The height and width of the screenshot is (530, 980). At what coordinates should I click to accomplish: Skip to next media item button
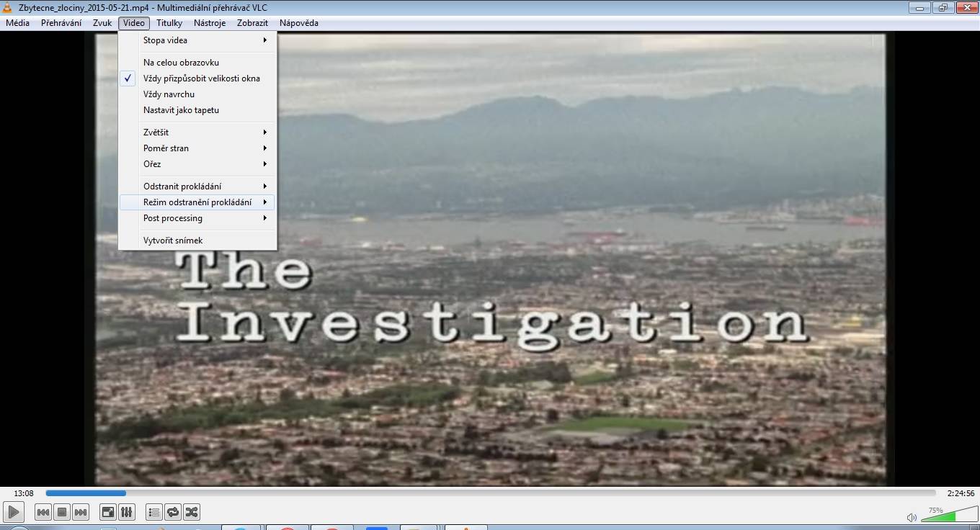click(81, 512)
